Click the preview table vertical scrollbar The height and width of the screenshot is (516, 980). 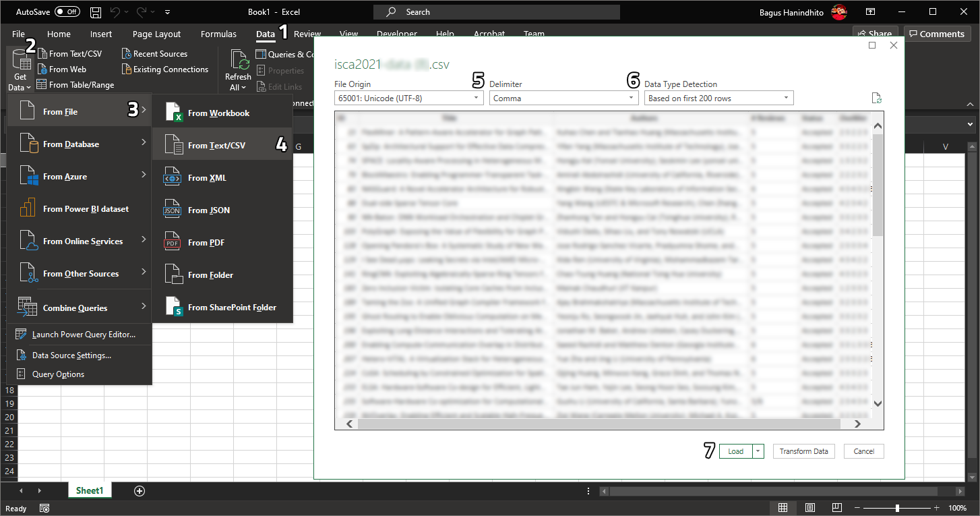pos(878,185)
